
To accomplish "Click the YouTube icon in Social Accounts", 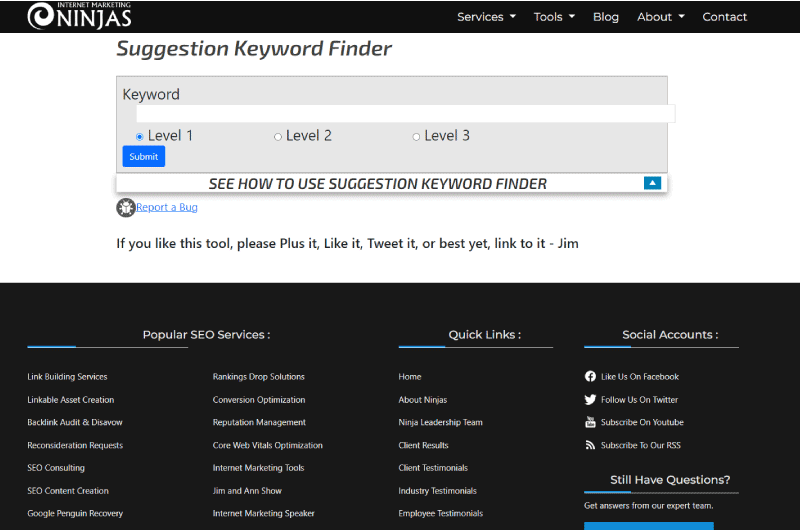I will point(590,422).
